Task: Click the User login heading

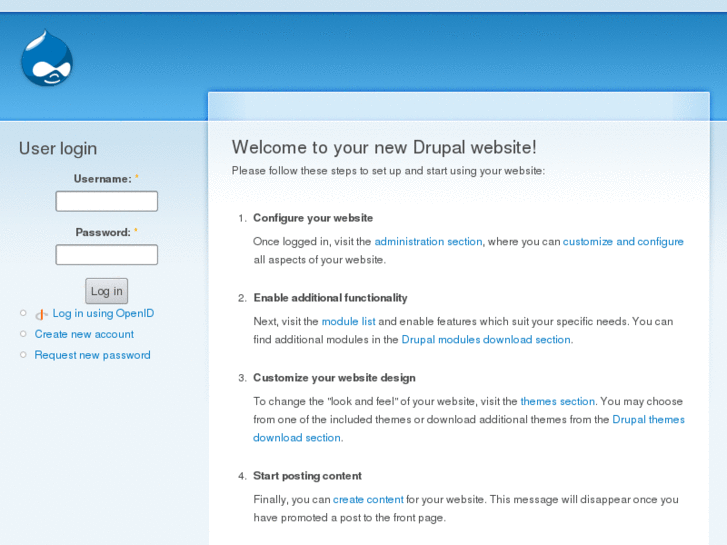Action: pyautogui.click(x=58, y=148)
